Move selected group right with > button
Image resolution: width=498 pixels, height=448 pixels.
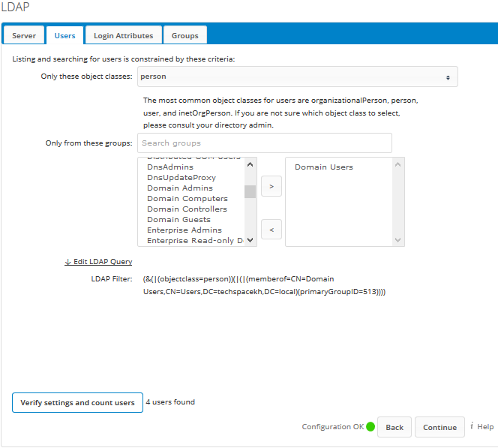click(x=271, y=186)
